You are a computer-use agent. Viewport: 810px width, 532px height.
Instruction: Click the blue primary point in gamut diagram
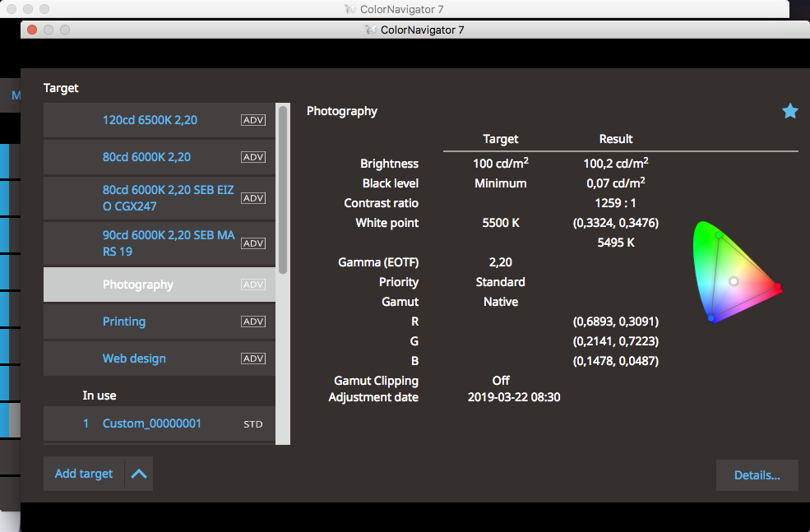click(711, 318)
